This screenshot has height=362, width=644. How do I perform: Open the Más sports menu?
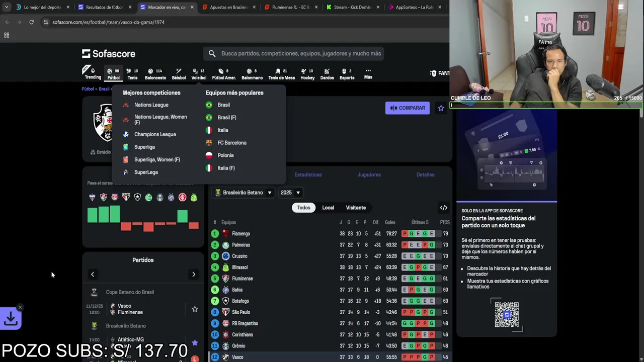pos(368,73)
